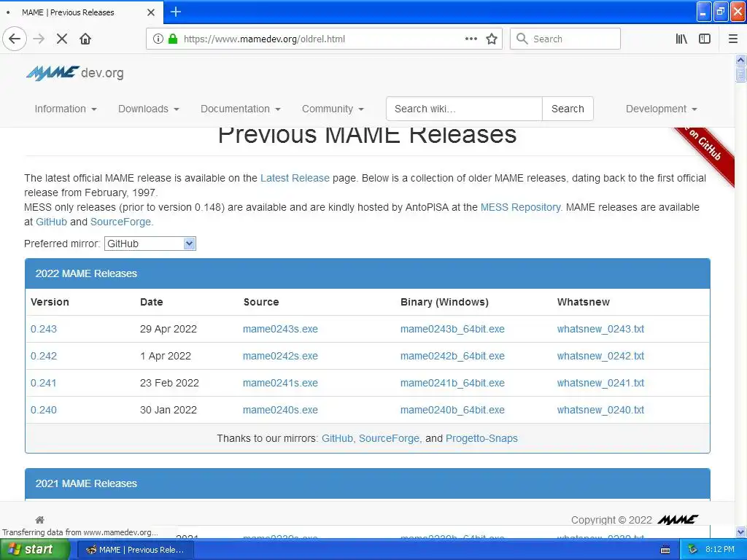
Task: Click the forward navigation arrow
Action: pos(39,39)
